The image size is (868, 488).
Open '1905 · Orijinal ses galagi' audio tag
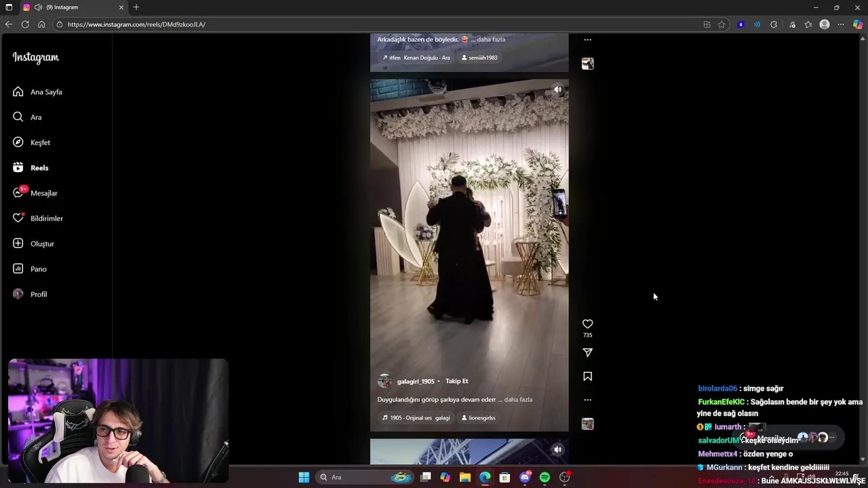[416, 418]
